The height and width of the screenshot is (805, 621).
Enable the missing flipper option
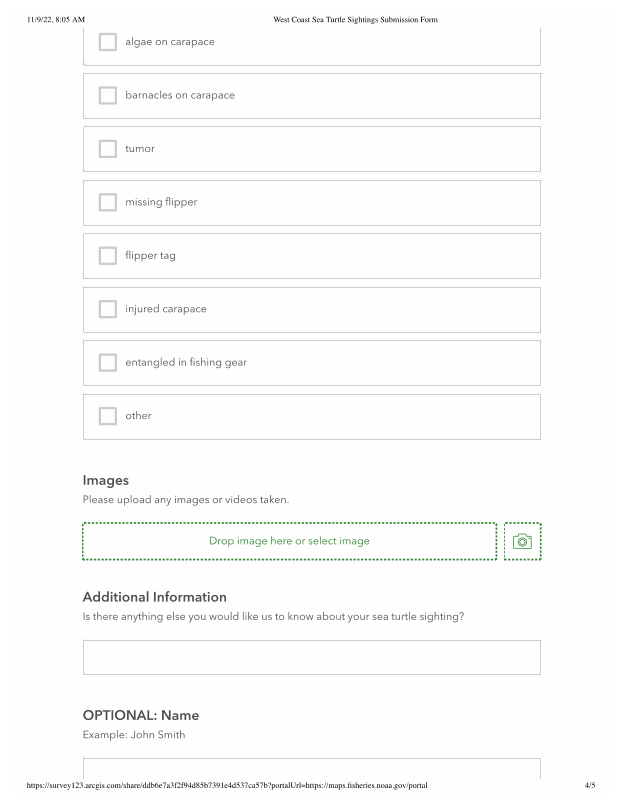(x=108, y=202)
